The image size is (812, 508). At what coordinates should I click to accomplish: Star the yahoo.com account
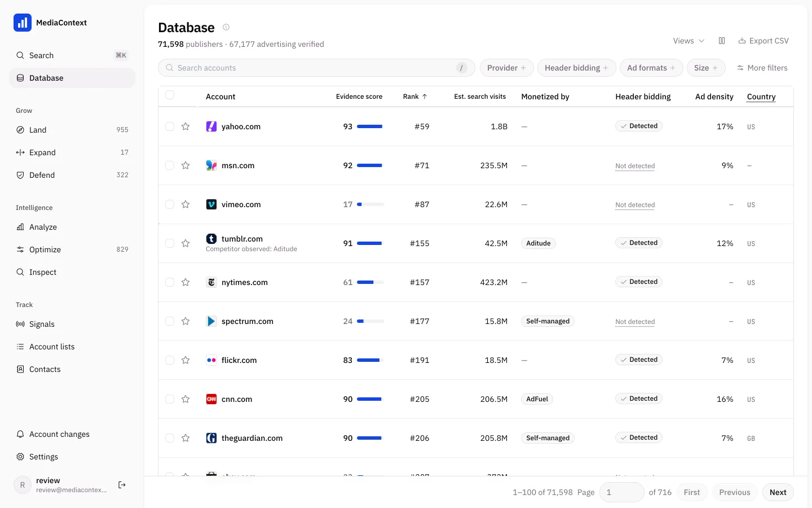click(x=186, y=126)
